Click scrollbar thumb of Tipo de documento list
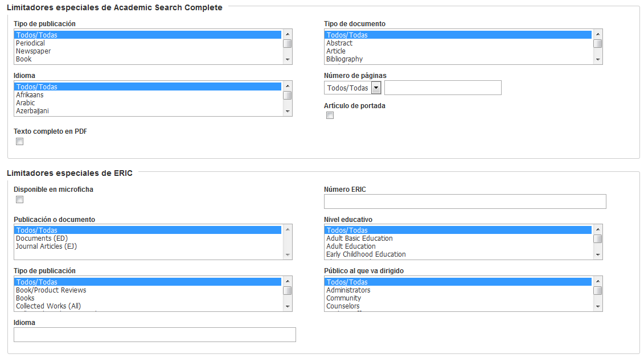Image resolution: width=644 pixels, height=358 pixels. [x=598, y=43]
